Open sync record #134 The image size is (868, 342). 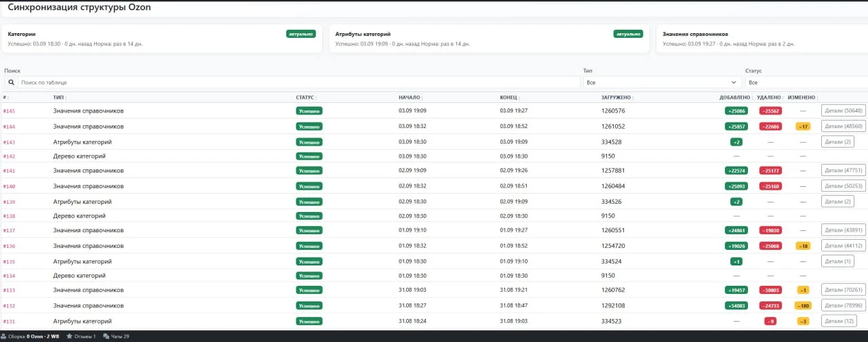coord(9,276)
